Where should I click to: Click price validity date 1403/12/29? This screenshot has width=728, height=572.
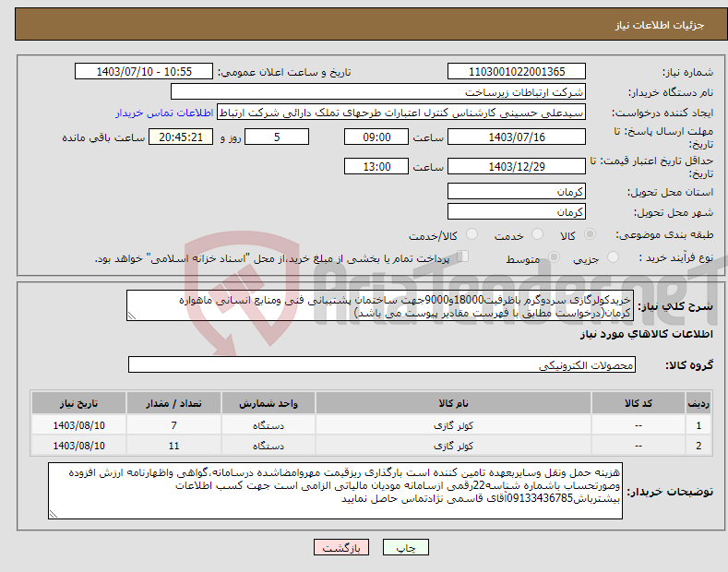[517, 166]
